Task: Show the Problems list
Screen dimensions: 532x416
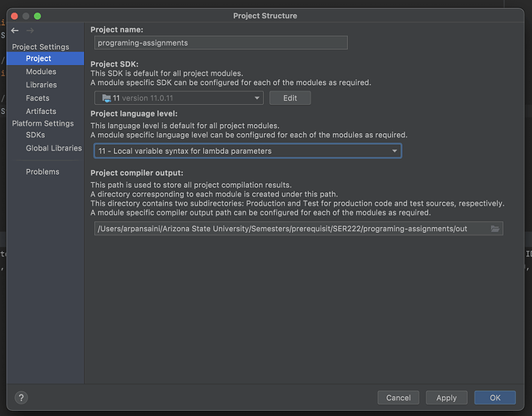Action: tap(42, 171)
